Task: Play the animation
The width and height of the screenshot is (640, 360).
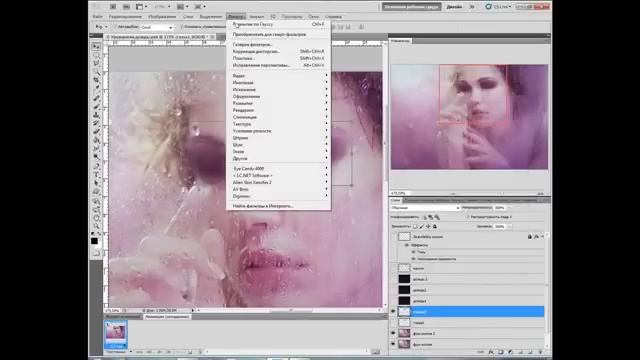Action: pos(160,352)
